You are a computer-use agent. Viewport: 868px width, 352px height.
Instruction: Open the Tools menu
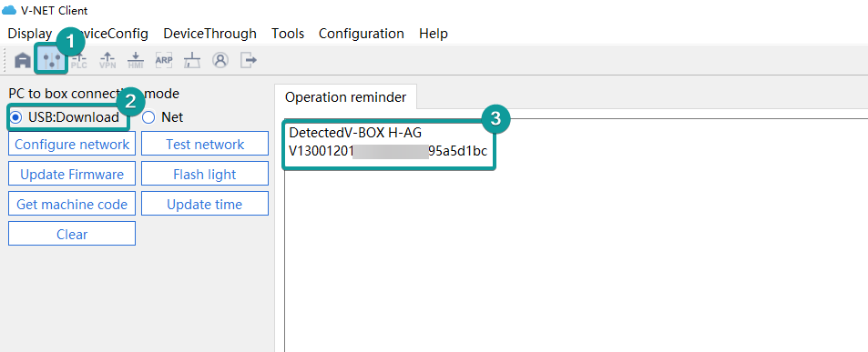click(288, 34)
